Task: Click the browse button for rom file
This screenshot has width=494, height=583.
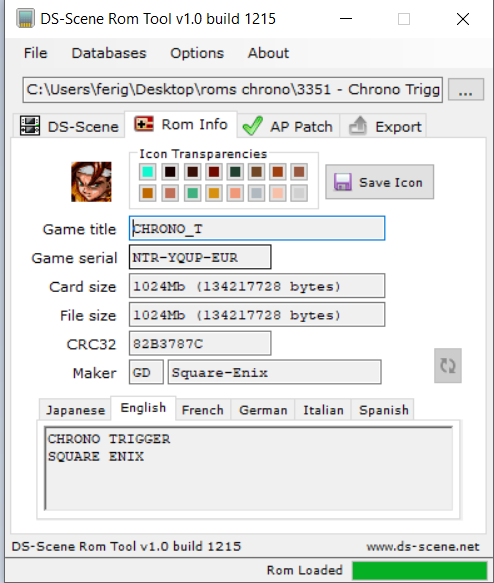Action: 466,90
